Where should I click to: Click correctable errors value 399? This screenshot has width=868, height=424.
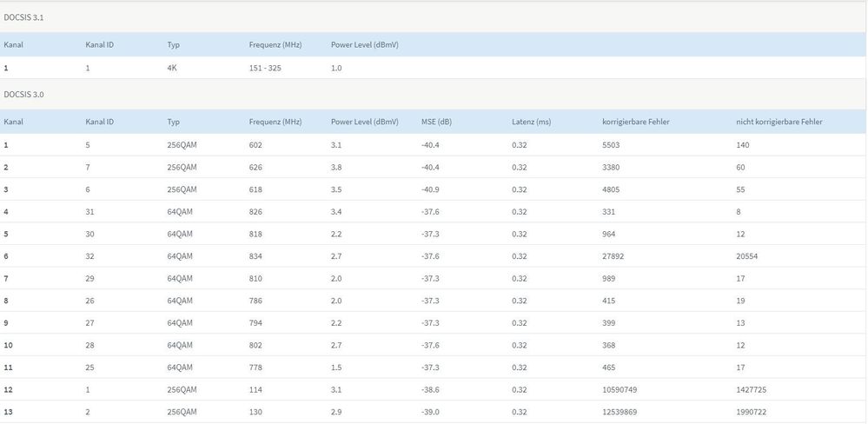608,322
